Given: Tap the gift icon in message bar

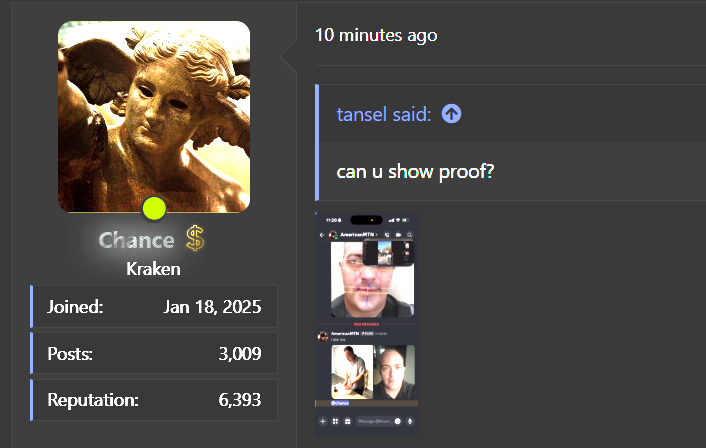Looking at the screenshot, I should tap(347, 421).
